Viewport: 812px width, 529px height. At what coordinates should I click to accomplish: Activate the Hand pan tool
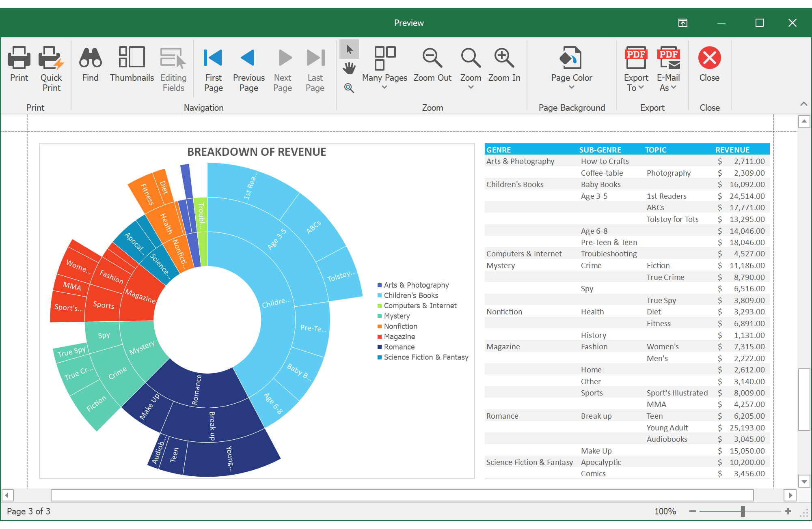(x=349, y=69)
